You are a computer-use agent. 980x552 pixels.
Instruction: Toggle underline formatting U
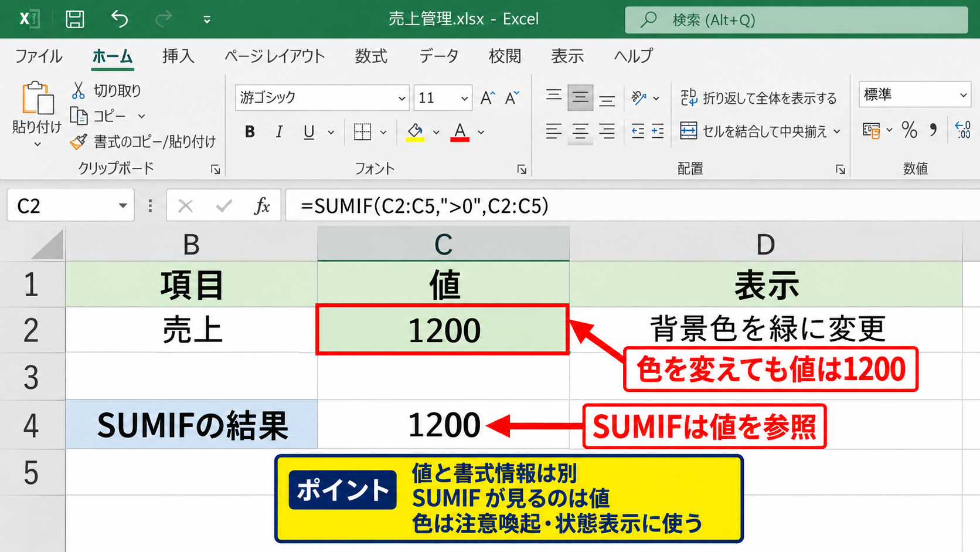309,132
